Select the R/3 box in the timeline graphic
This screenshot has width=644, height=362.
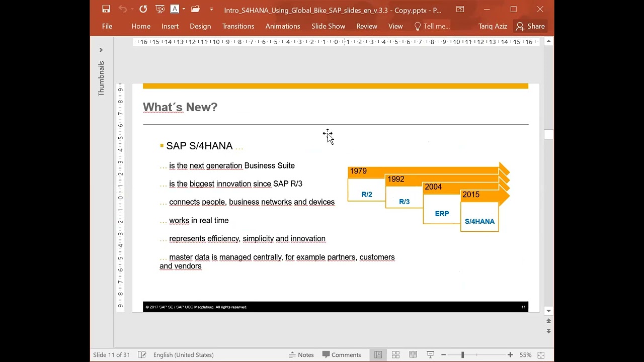[x=404, y=198]
